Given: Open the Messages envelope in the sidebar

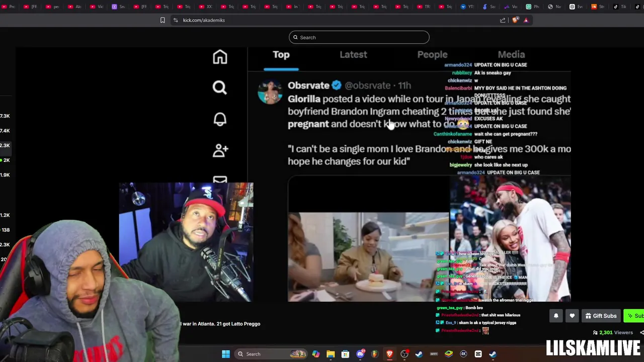Looking at the screenshot, I should click(x=220, y=179).
